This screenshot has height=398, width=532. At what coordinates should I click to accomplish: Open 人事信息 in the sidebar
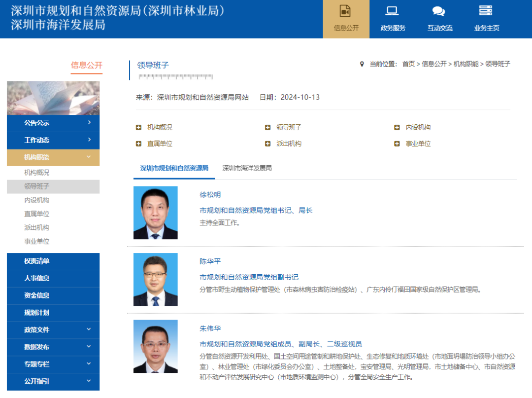(37, 278)
